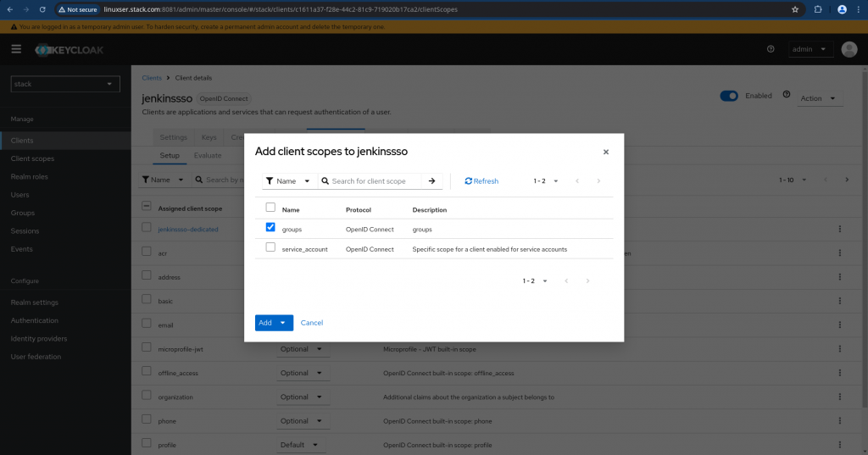
Task: Open User federation in the sidebar
Action: click(x=65, y=357)
